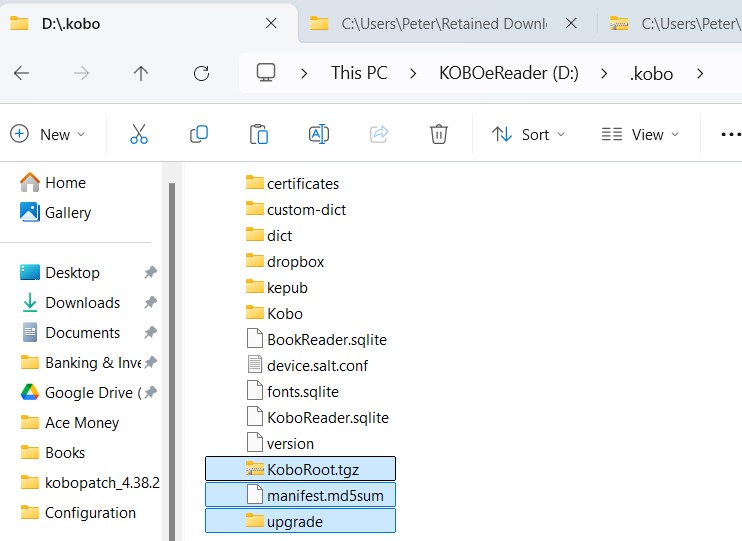Open pinned Documents folder

(71, 333)
